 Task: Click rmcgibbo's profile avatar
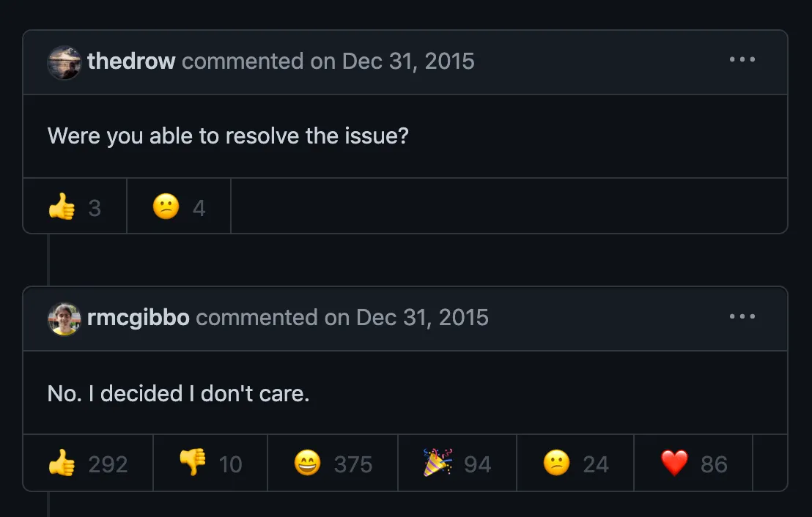click(x=64, y=319)
